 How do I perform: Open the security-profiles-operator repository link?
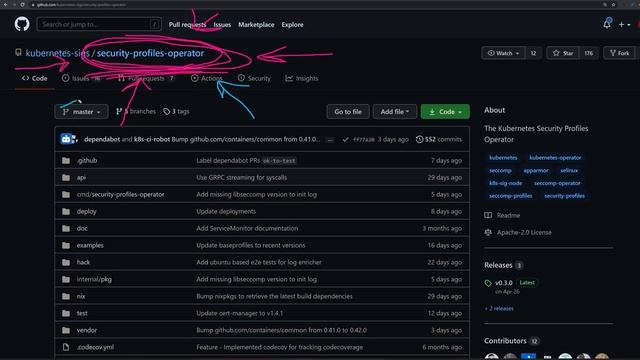coord(150,53)
